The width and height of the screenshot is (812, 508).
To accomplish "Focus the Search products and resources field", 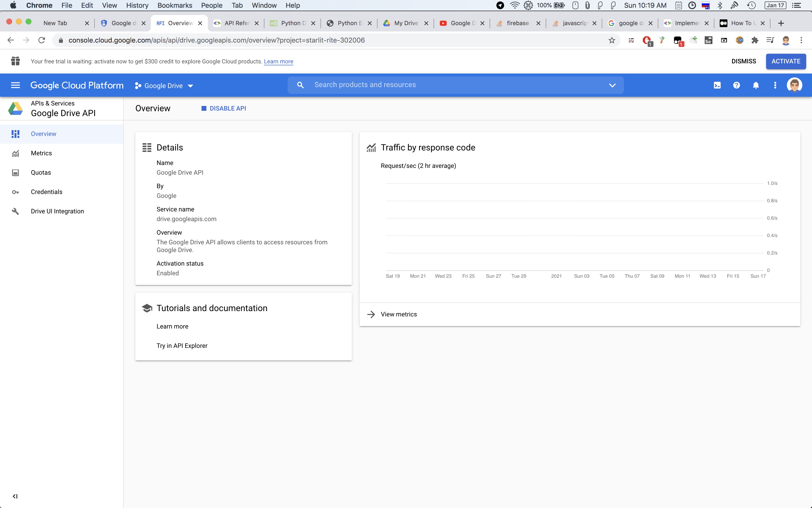I will pyautogui.click(x=455, y=85).
